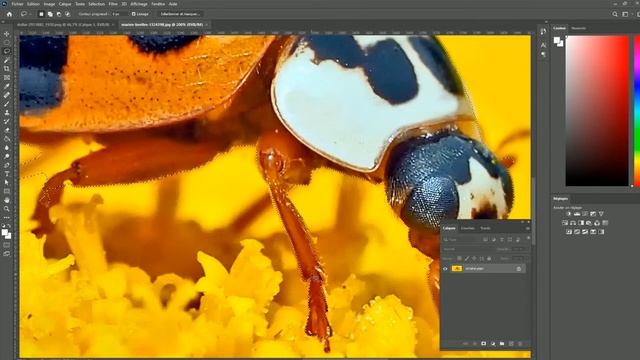Add a layer mask from Layers panel bottom
Screen dimensions: 640x360
[x=484, y=344]
